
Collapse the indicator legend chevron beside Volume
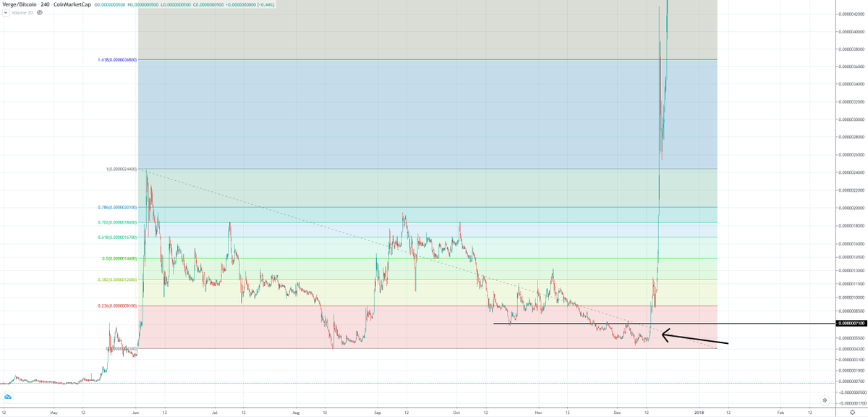click(5, 12)
